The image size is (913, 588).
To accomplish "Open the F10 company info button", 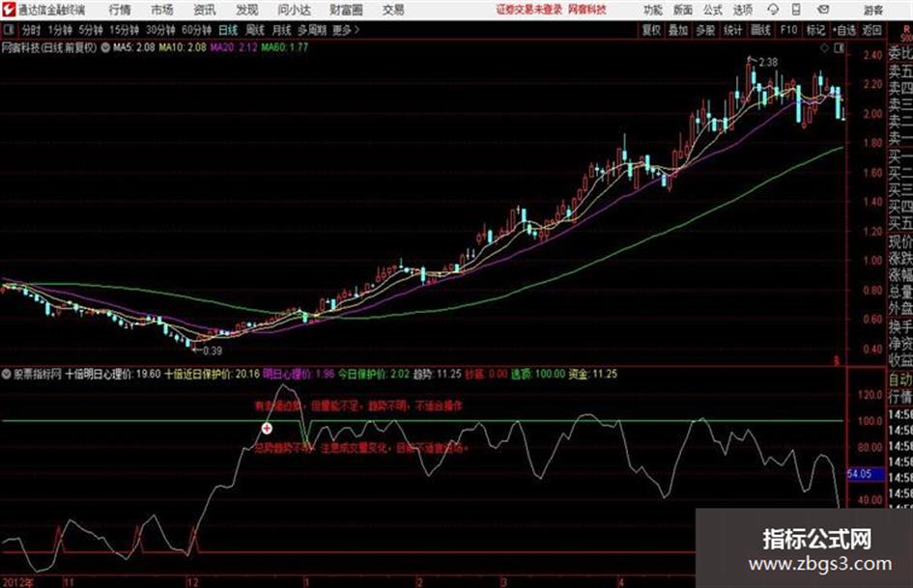I will click(788, 30).
